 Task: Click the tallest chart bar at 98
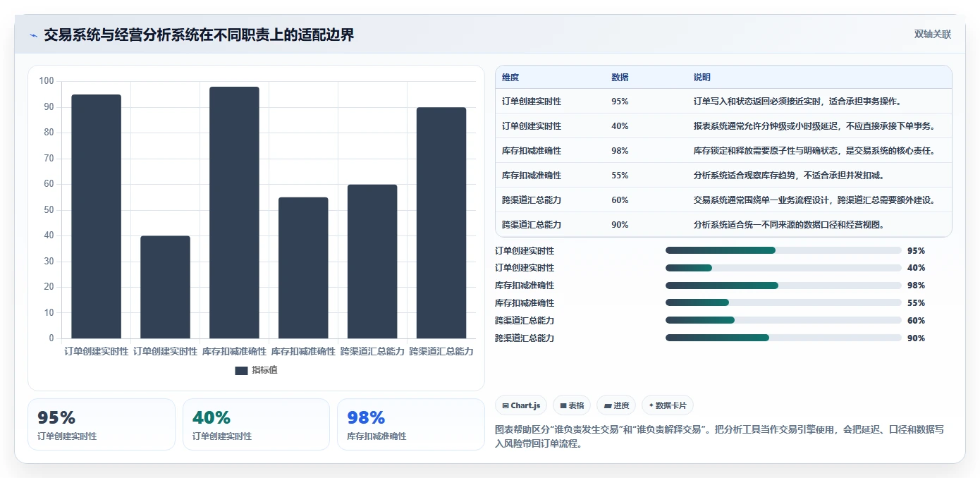(234, 212)
